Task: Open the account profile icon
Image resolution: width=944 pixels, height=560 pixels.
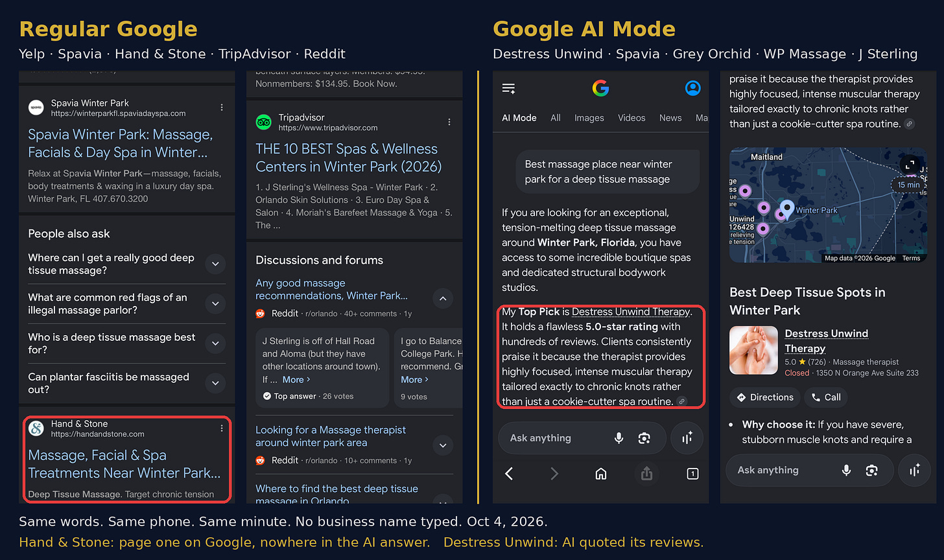Action: [x=693, y=88]
